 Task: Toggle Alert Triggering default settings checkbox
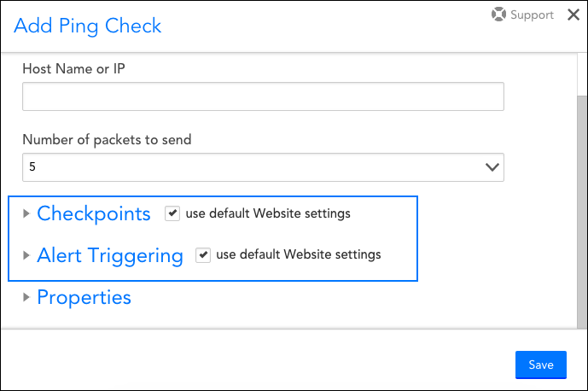point(203,254)
